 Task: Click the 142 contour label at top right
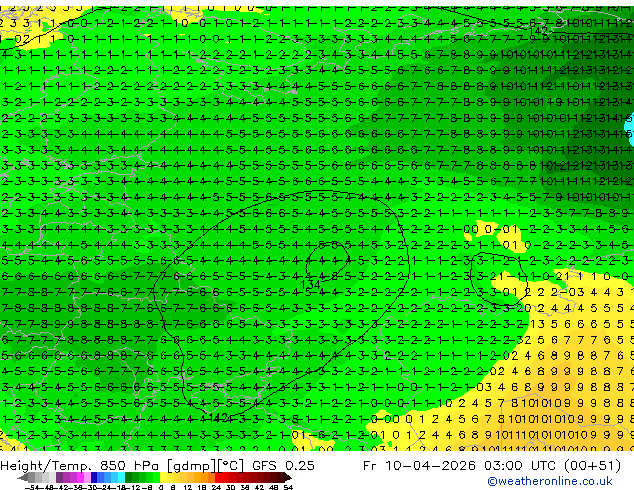[x=538, y=31]
